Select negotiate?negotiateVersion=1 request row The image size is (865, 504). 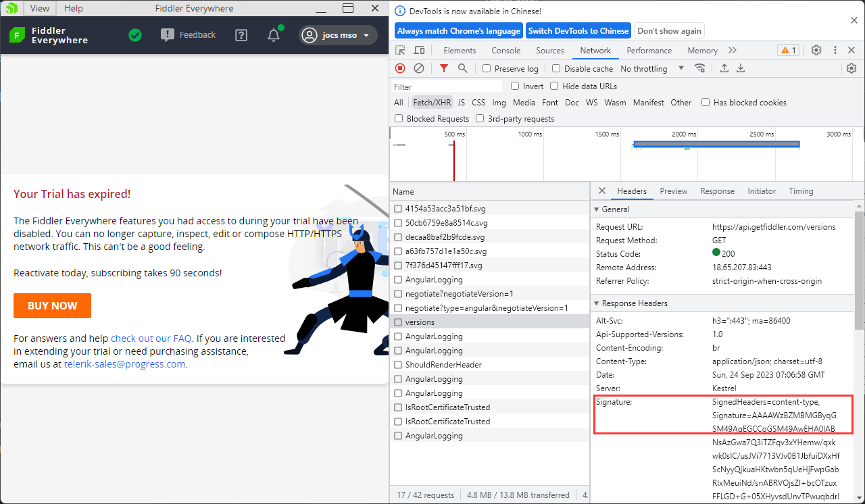pyautogui.click(x=490, y=294)
